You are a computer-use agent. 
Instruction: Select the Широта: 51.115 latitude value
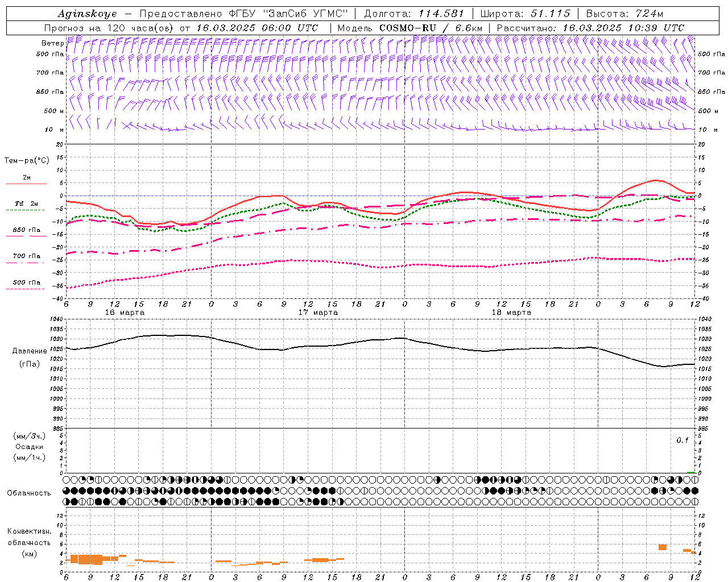coord(525,14)
